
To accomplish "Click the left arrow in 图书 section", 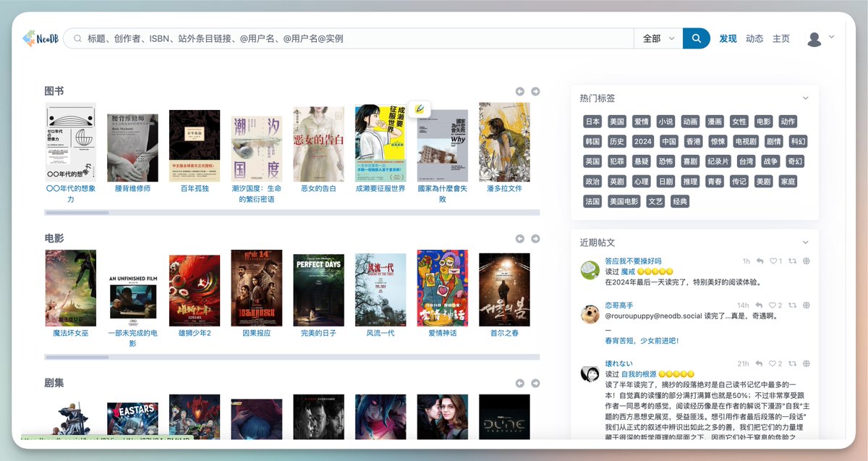I will pyautogui.click(x=520, y=91).
